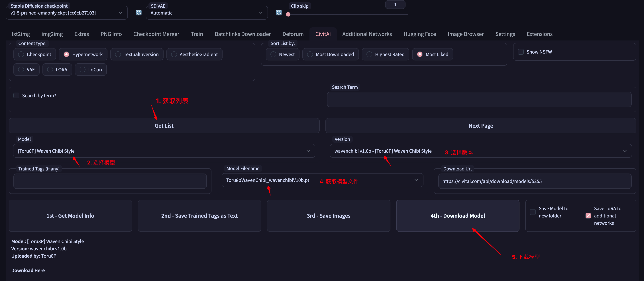Open the Settings tab

(x=505, y=34)
